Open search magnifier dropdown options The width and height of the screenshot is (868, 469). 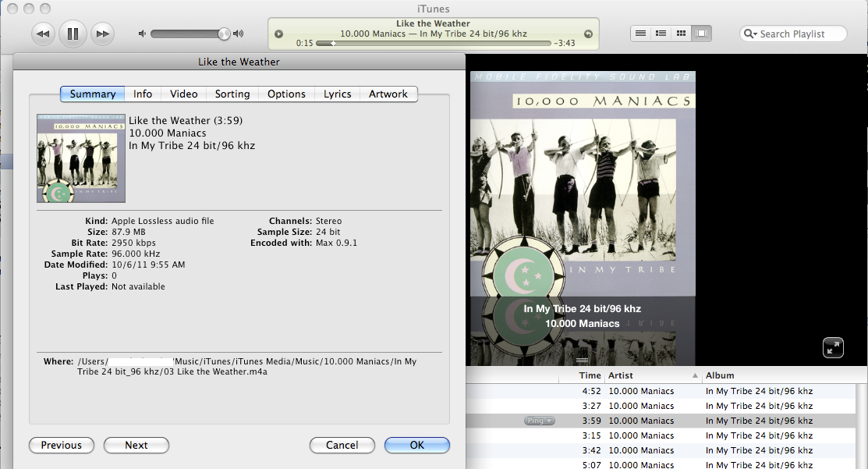(750, 34)
